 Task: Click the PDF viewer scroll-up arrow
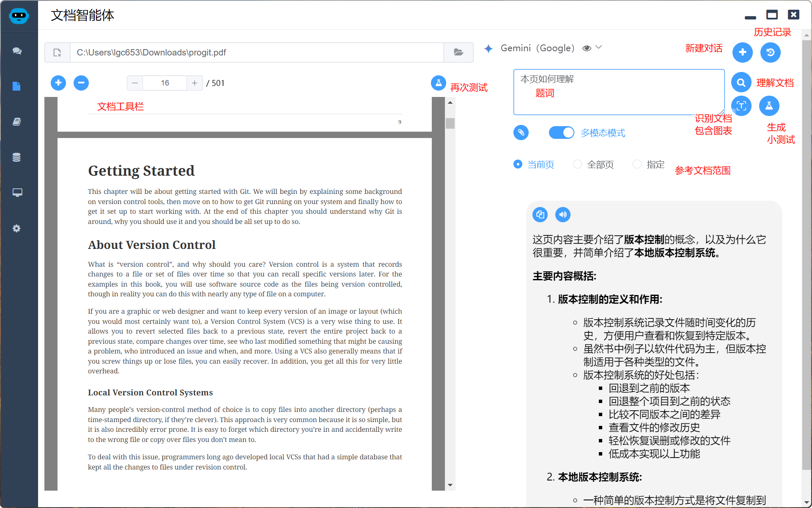point(450,102)
